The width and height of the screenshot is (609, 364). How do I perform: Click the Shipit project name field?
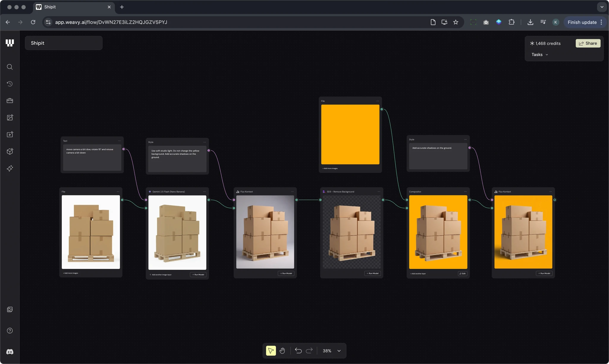[x=64, y=43]
